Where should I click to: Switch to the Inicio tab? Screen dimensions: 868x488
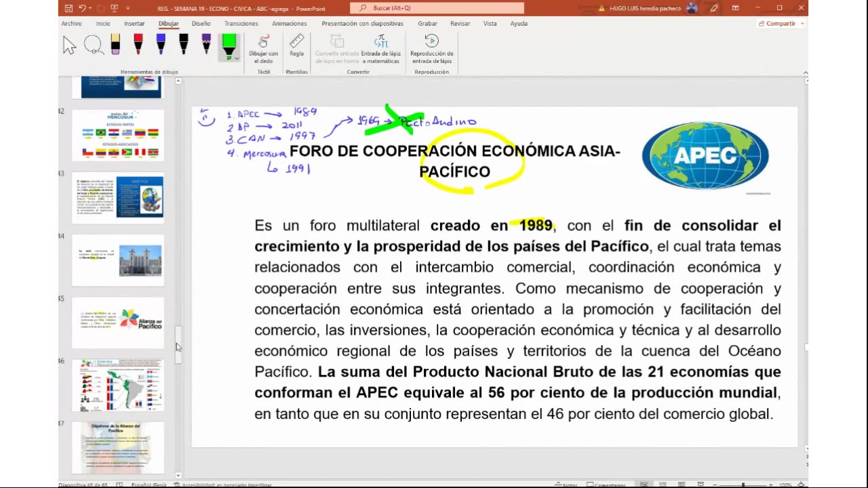(x=103, y=23)
